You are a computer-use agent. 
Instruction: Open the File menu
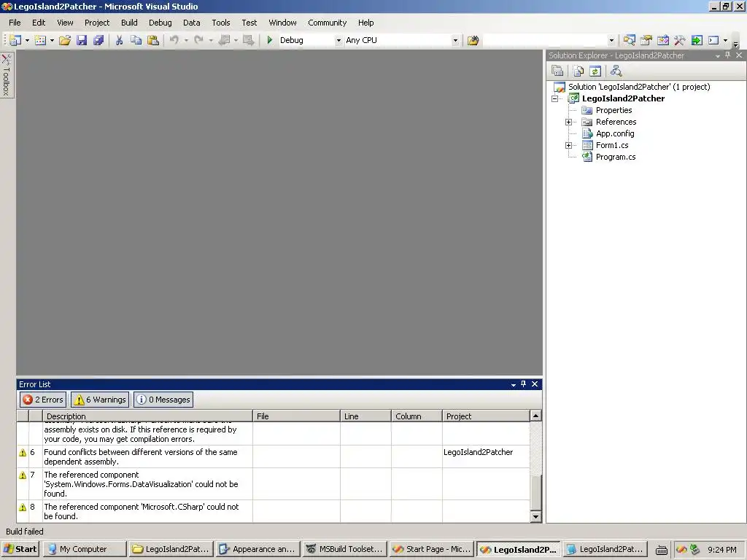point(15,23)
